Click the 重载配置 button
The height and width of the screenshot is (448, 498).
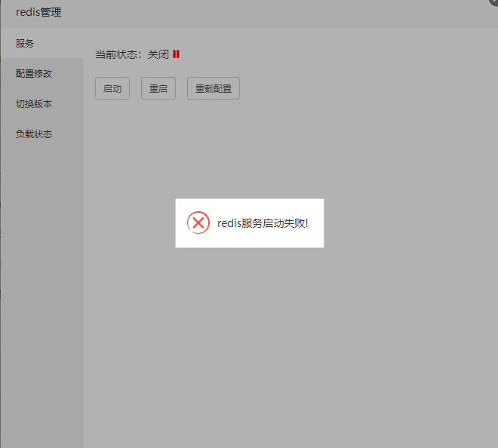tap(214, 88)
